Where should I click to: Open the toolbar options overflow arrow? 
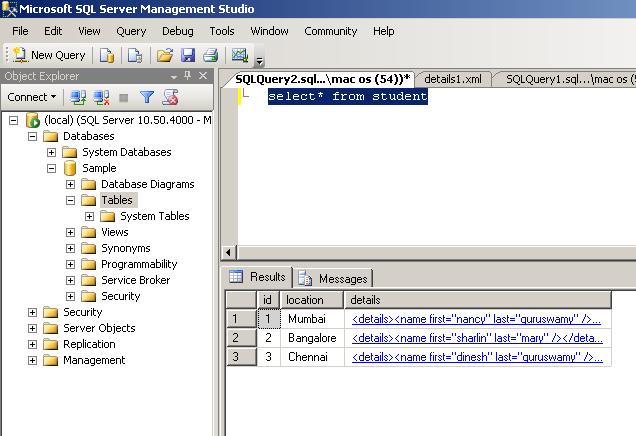pos(260,60)
